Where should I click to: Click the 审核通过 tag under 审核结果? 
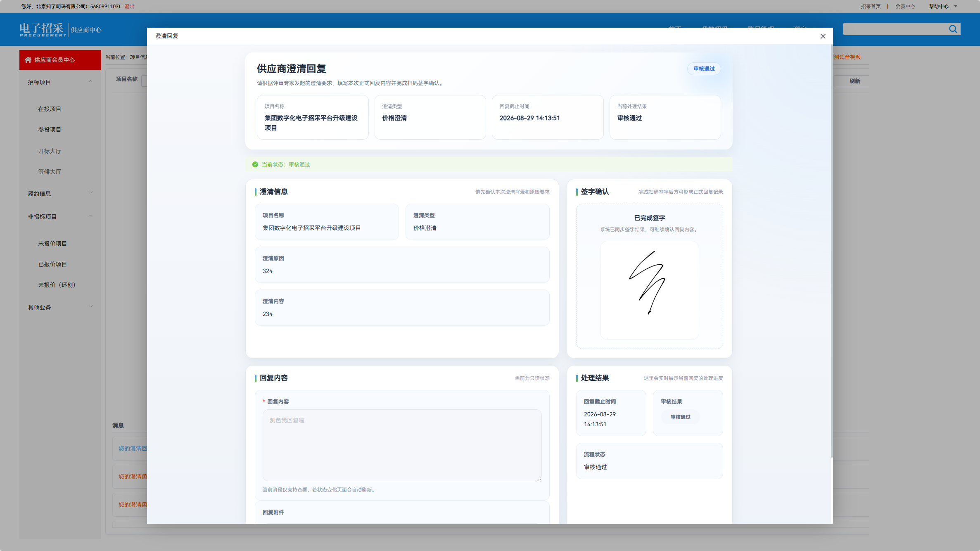click(680, 417)
